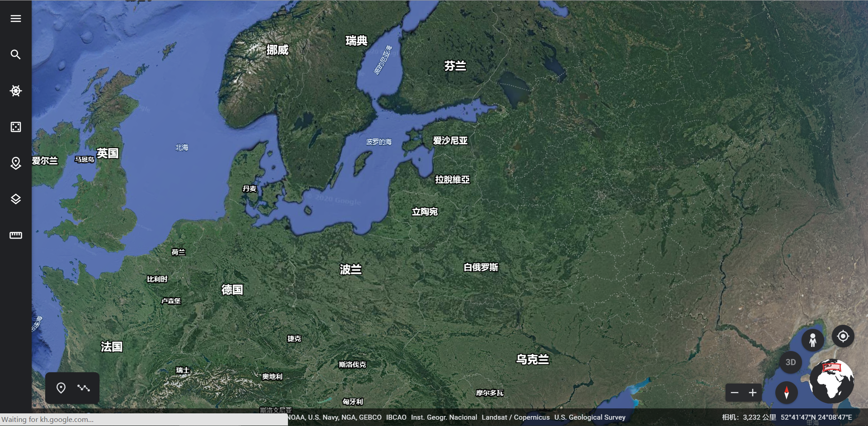Click Landsat / Copernicus attribution text
This screenshot has height=426, width=868.
[x=516, y=417]
